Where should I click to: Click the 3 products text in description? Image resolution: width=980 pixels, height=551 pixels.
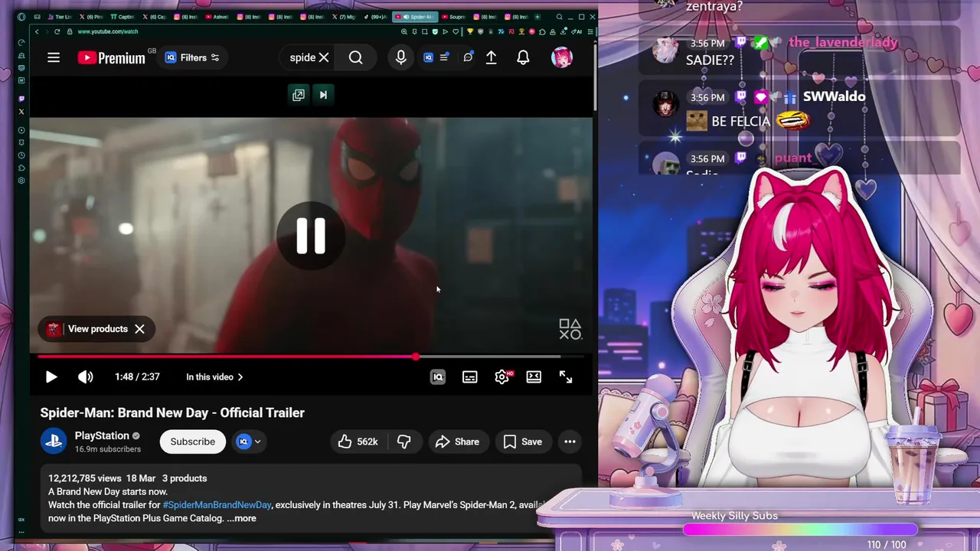[x=185, y=478]
